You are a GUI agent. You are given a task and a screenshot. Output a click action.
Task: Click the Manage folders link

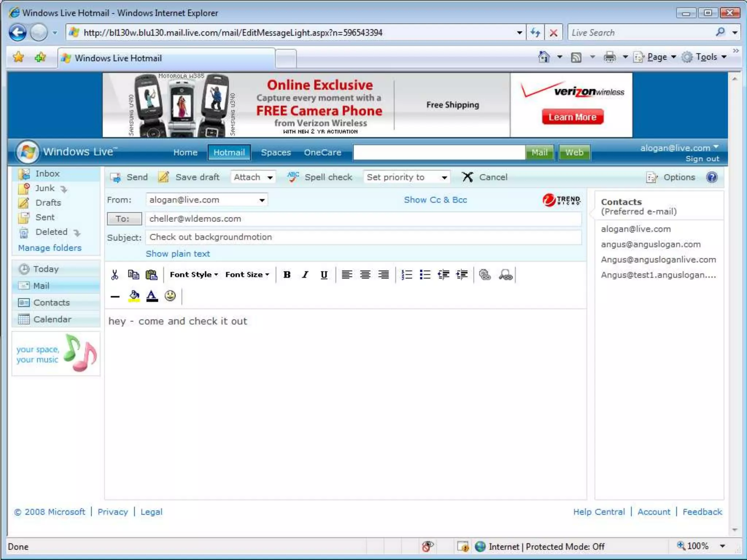pos(50,248)
